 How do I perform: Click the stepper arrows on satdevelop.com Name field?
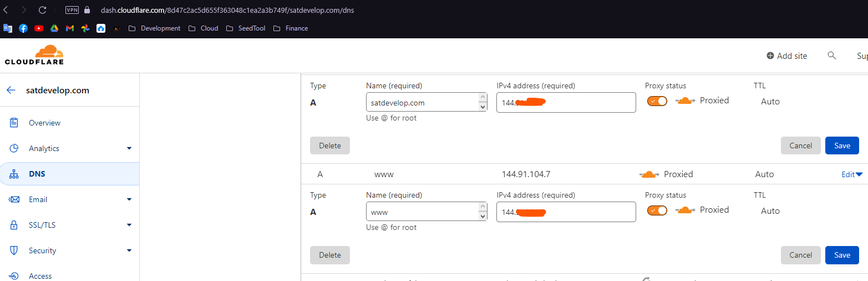tap(483, 103)
